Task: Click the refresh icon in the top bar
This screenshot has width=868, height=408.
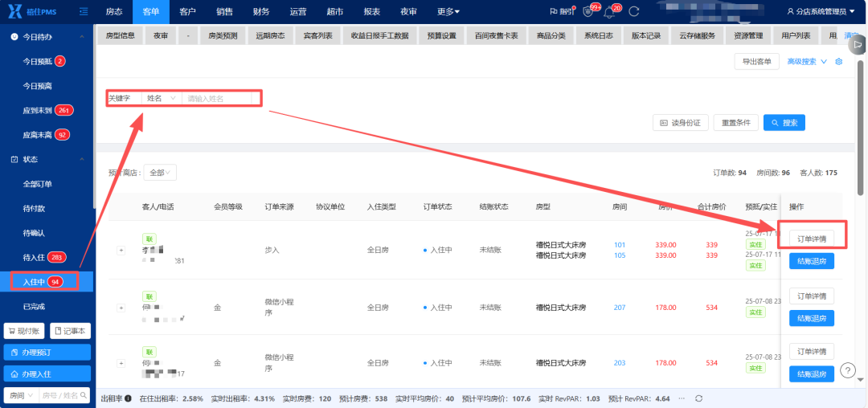Action: pyautogui.click(x=634, y=11)
